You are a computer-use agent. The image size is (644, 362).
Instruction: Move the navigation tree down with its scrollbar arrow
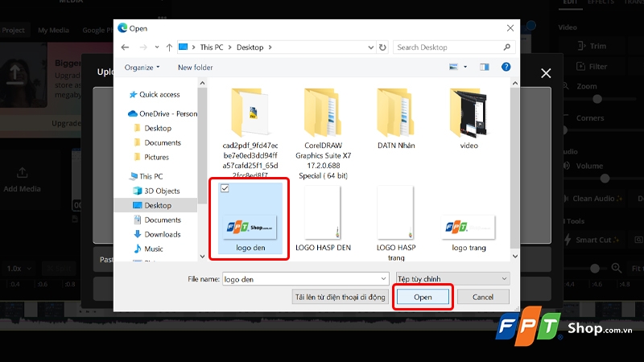click(x=202, y=257)
